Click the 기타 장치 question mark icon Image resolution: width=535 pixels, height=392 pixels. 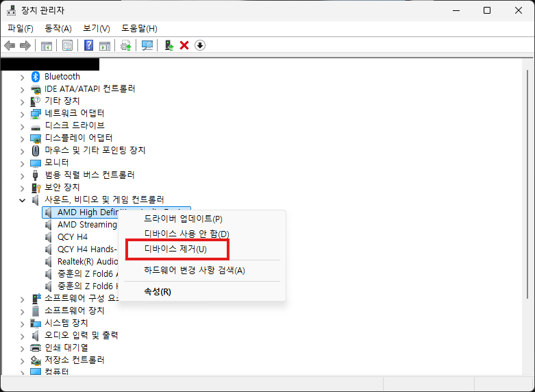(x=36, y=101)
